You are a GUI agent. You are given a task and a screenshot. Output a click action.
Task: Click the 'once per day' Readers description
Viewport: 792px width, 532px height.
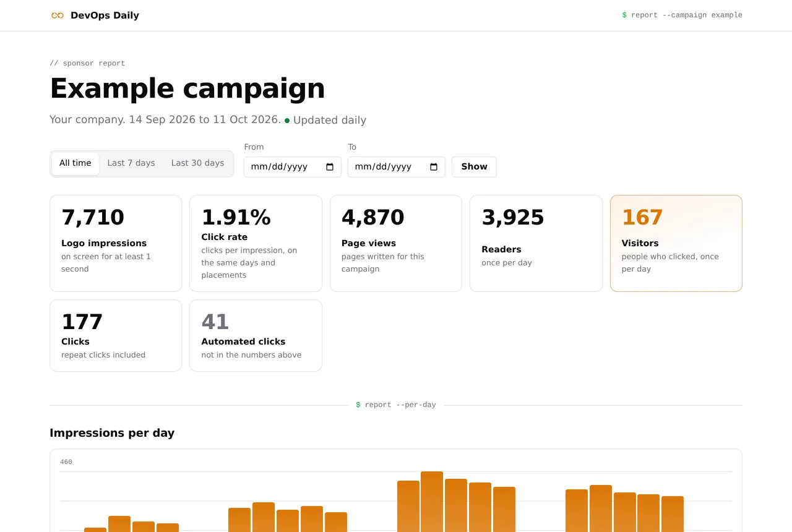(507, 263)
